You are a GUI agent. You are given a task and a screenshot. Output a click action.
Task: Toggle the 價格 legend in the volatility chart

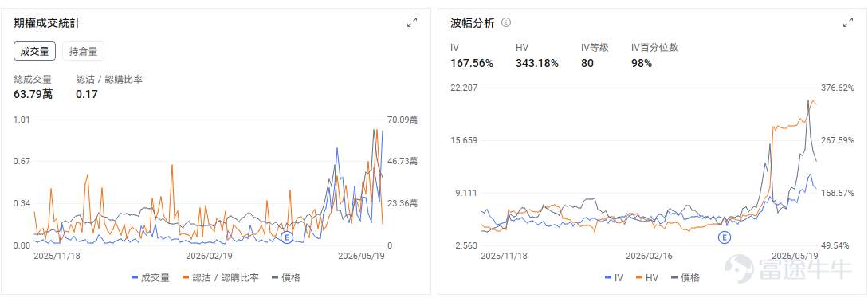point(685,277)
